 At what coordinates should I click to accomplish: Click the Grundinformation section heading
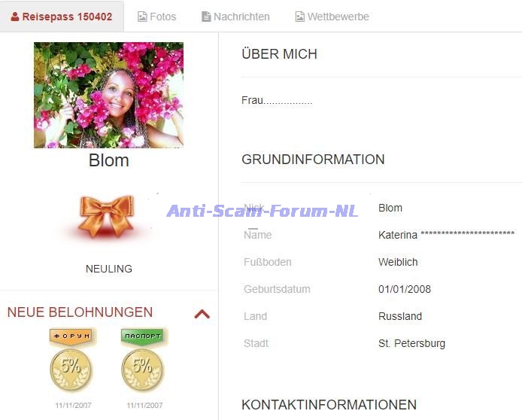click(313, 160)
